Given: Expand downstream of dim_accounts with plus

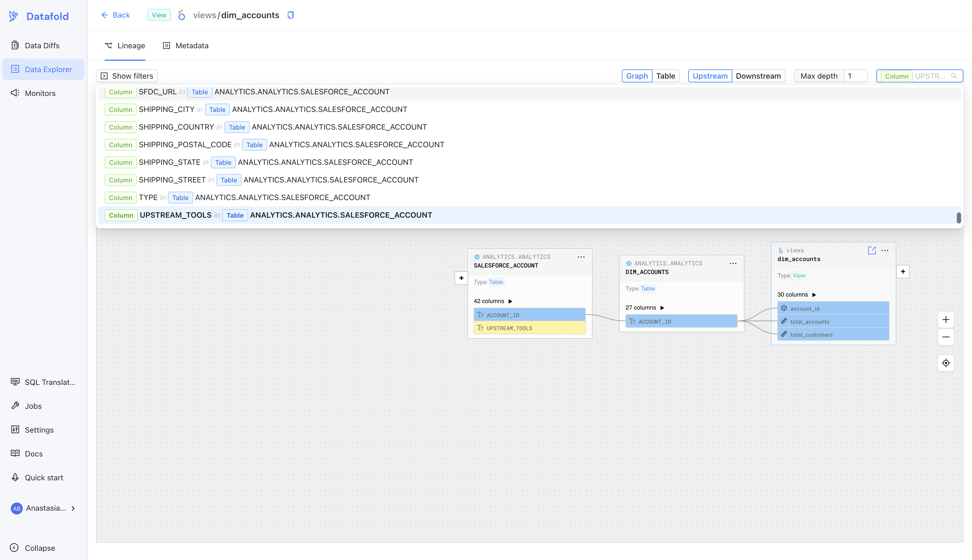Looking at the screenshot, I should click(903, 271).
